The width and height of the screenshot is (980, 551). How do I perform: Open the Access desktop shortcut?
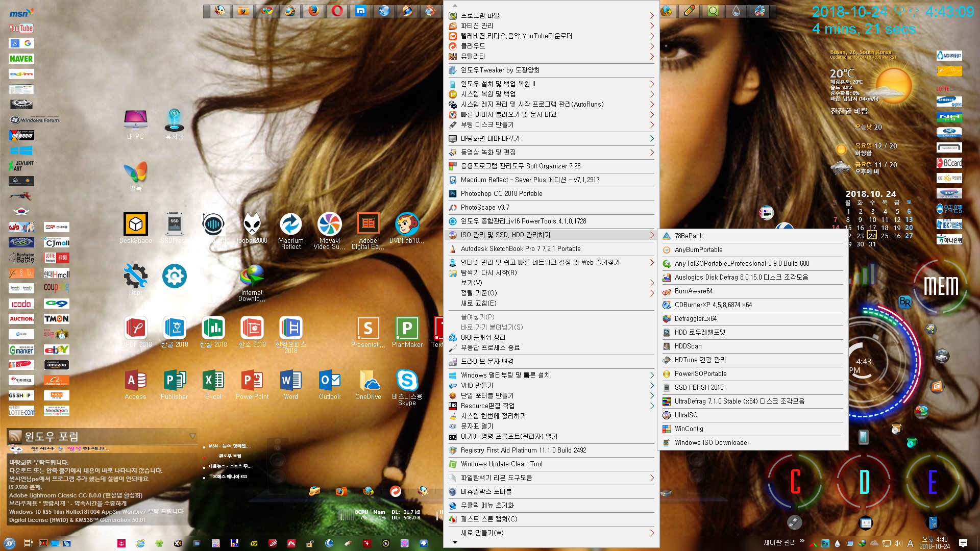(136, 384)
